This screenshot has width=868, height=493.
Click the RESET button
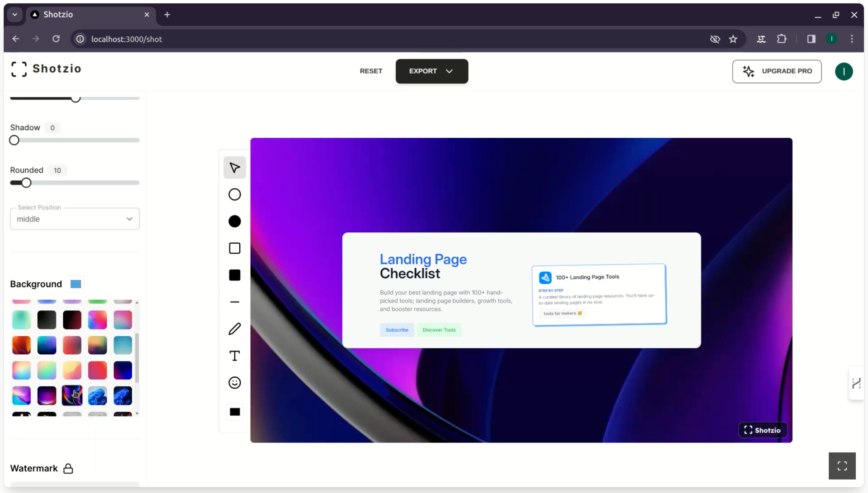371,71
